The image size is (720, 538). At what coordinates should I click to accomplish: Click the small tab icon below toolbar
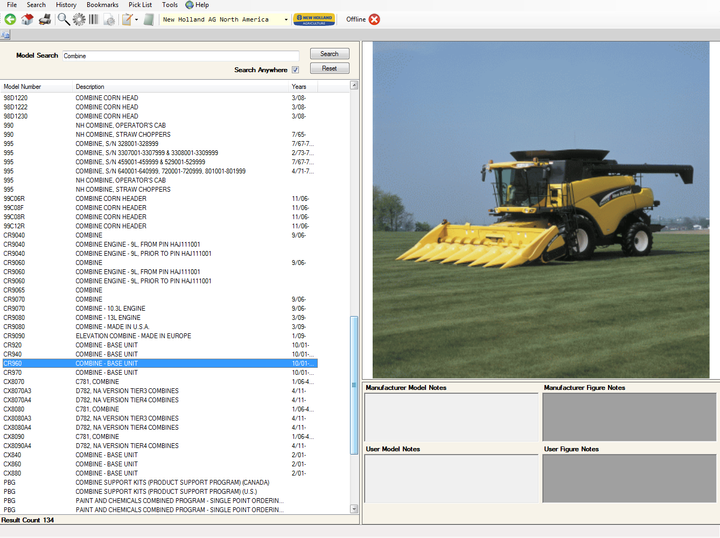pos(6,35)
